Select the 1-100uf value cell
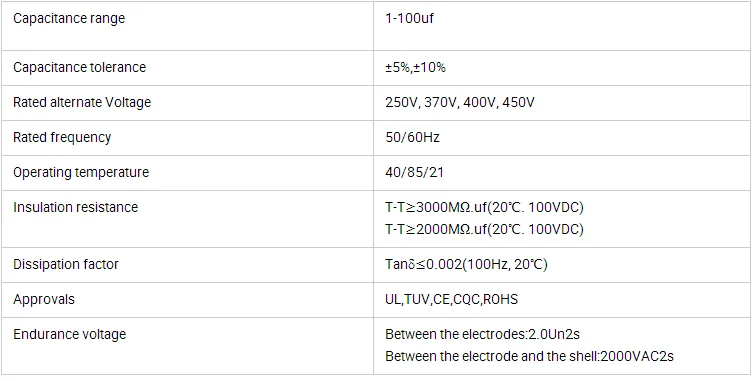Viewport: 753px width, 381px height. point(562,26)
